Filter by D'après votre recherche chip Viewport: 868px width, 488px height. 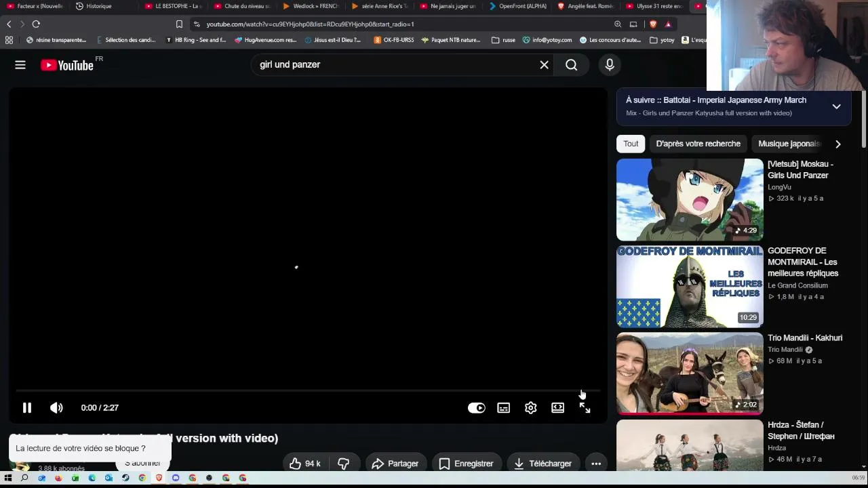click(x=698, y=144)
